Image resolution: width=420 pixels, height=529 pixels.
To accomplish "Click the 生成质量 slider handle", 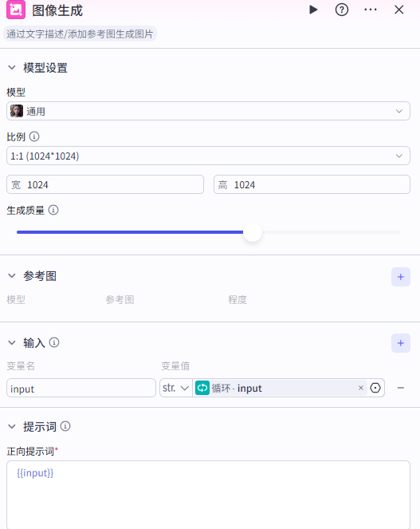I will click(x=253, y=232).
